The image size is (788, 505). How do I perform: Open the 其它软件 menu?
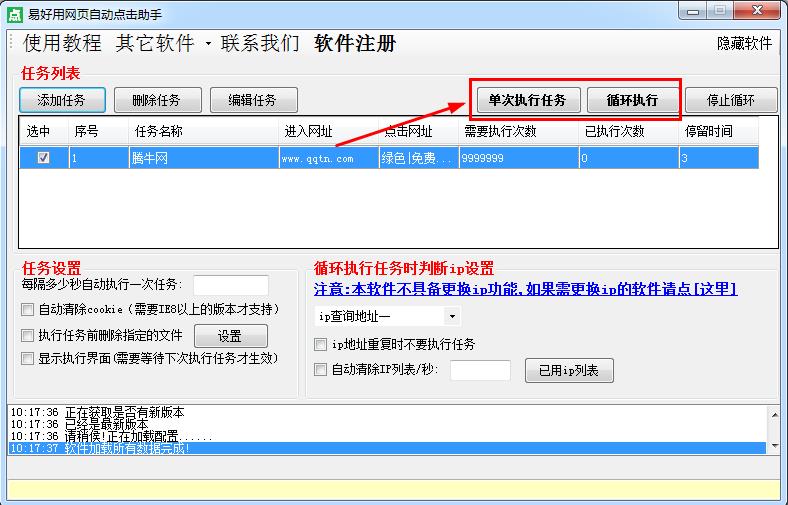pos(155,43)
